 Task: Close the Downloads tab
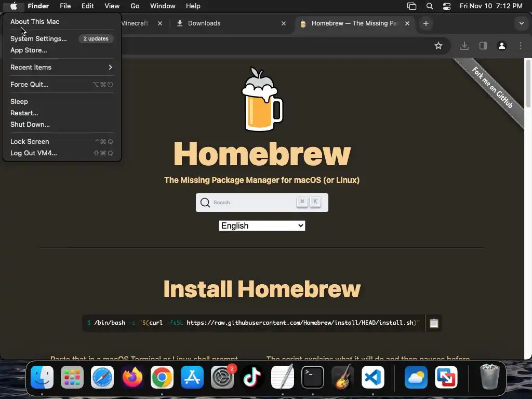point(284,23)
